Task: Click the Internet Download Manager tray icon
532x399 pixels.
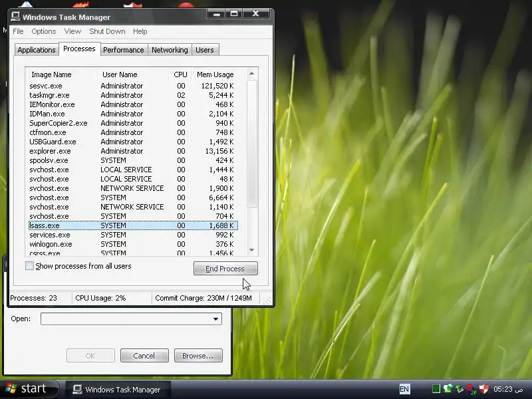Action: click(448, 388)
